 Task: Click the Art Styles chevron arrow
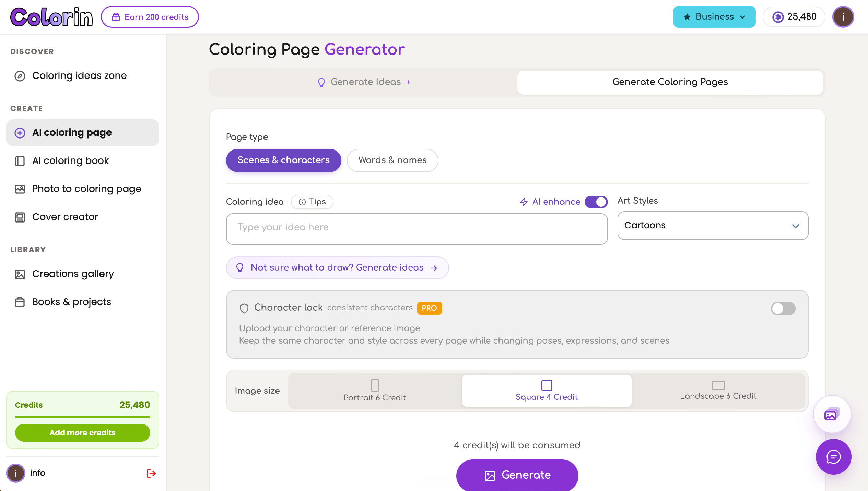795,226
